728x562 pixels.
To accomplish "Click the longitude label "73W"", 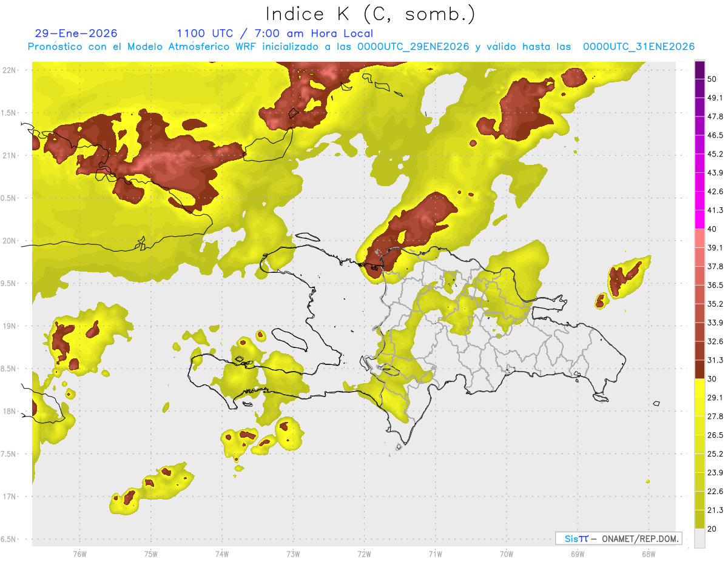I will (x=293, y=554).
